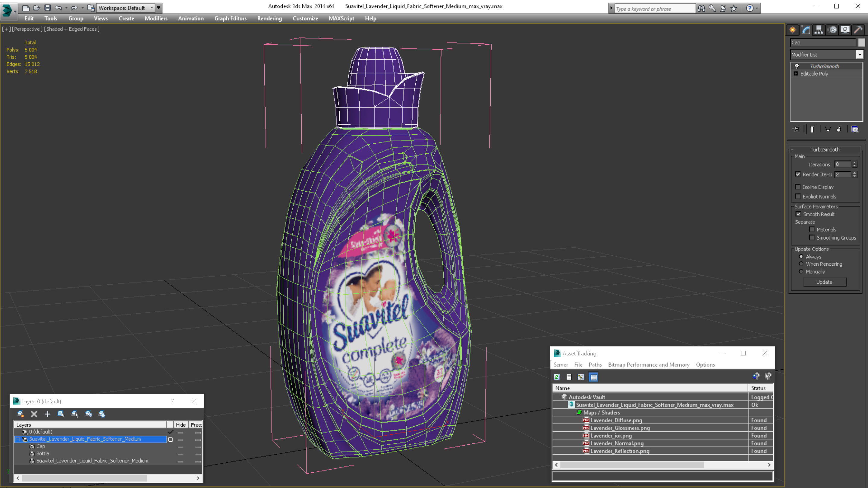Enable Isoline Display checkbox
Viewport: 868px width, 488px height.
point(798,187)
